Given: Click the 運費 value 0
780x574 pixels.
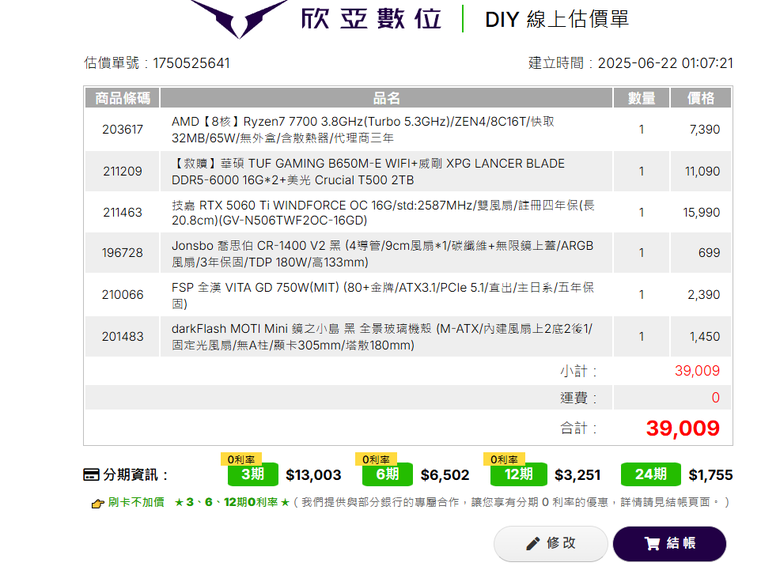Looking at the screenshot, I should pyautogui.click(x=715, y=397).
